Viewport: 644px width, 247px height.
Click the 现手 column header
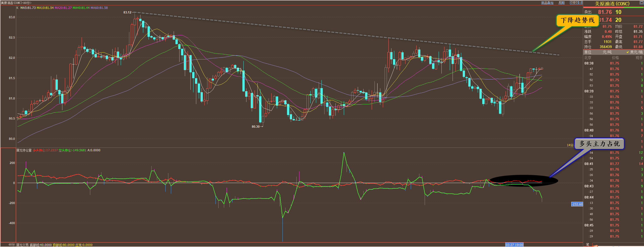[x=639, y=58]
